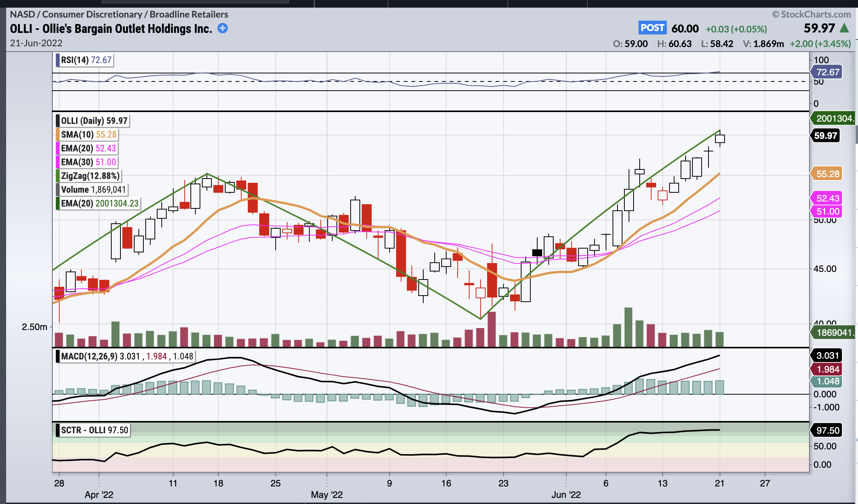Click the 1.048 MACD histogram axis tag

coord(826,381)
